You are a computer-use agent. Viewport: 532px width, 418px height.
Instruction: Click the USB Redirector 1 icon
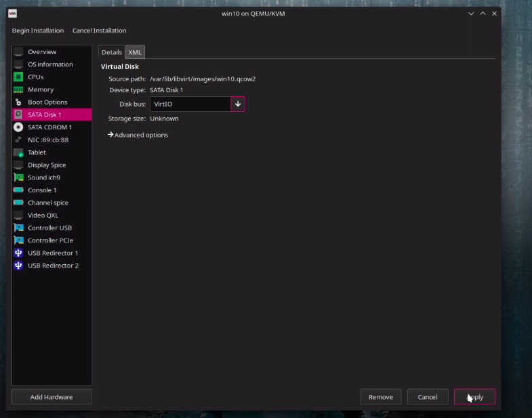18,253
